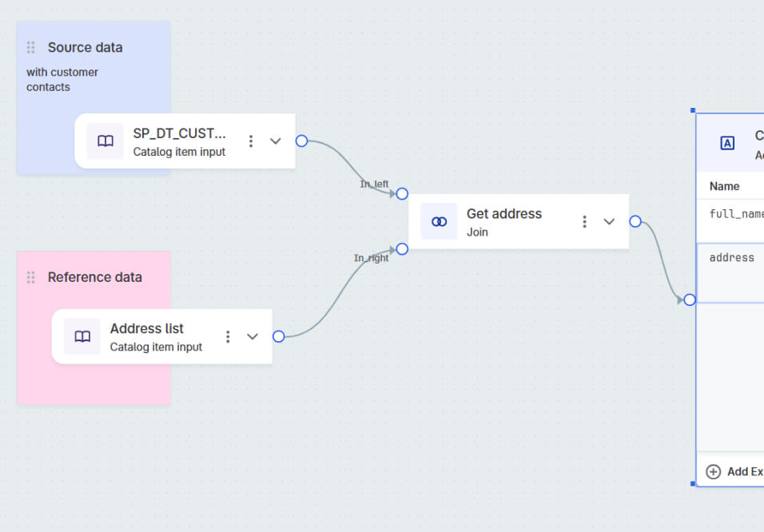
Task: Click the output port circle of SP_DT_CUST node
Action: (301, 141)
